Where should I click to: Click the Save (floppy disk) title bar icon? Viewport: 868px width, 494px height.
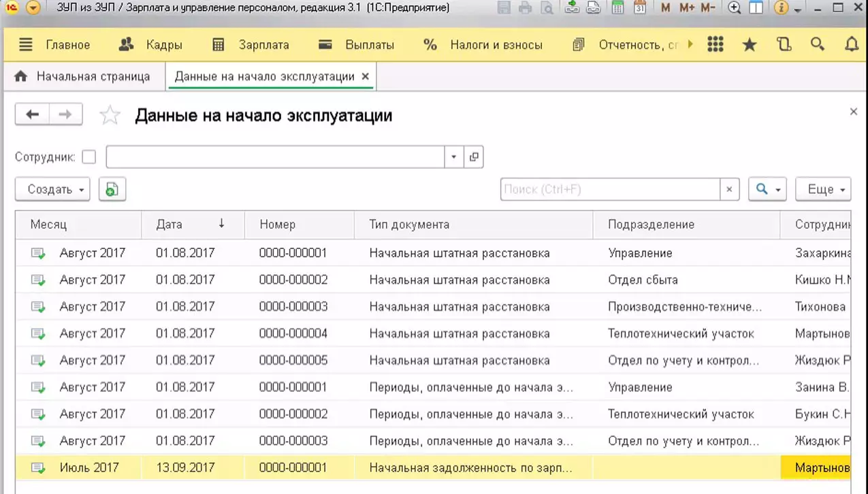click(504, 8)
